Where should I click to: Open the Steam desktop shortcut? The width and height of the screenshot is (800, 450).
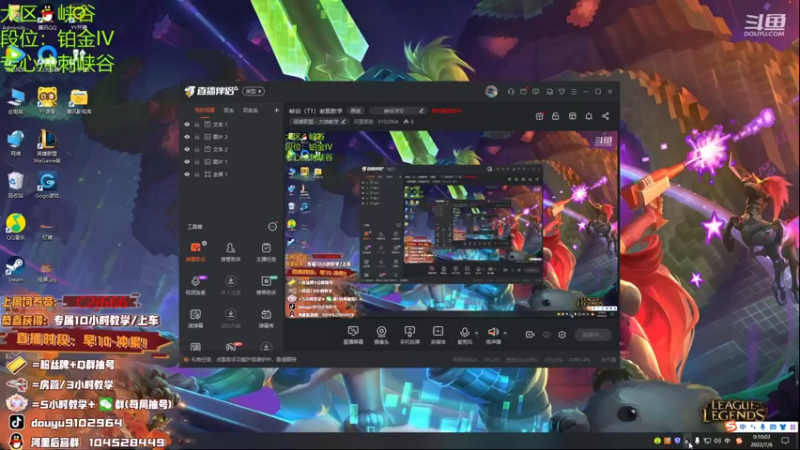click(x=15, y=269)
